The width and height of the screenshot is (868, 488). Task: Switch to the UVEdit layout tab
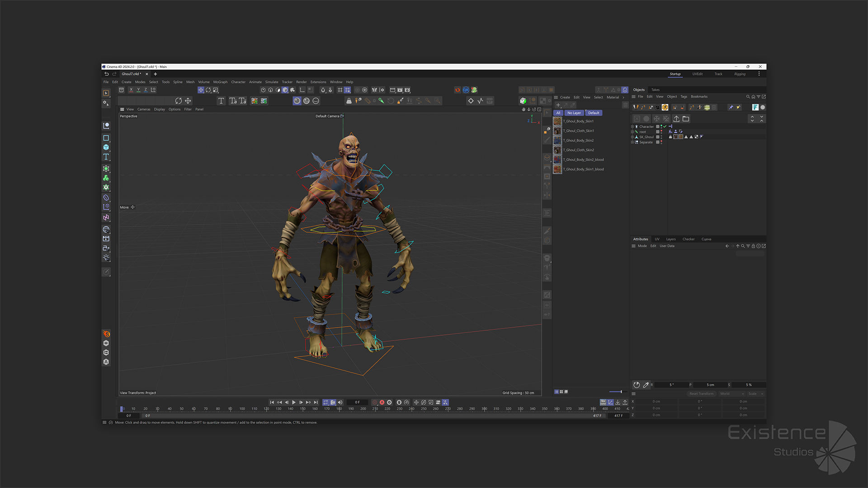tap(698, 74)
